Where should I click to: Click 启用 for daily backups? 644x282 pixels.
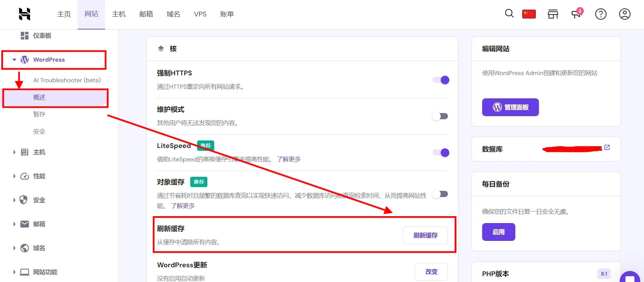point(499,232)
